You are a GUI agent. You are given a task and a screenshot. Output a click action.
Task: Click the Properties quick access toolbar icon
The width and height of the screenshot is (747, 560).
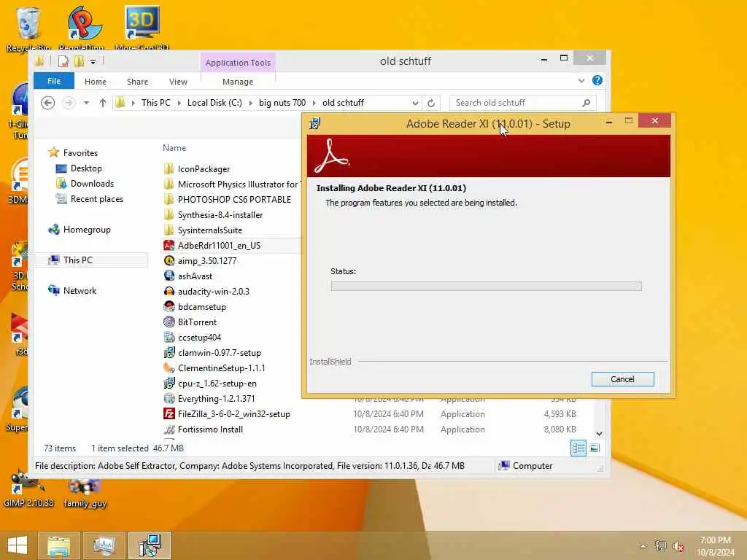click(63, 61)
